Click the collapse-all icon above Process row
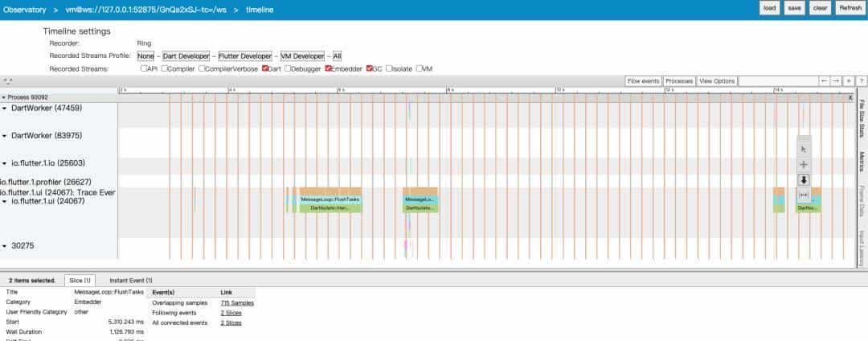 point(8,80)
